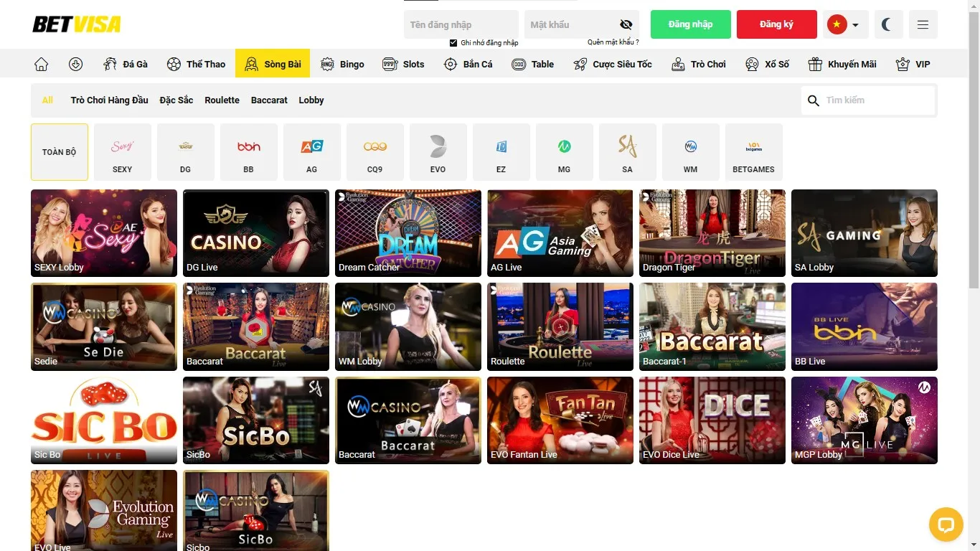Open the Slots category

pyautogui.click(x=404, y=64)
